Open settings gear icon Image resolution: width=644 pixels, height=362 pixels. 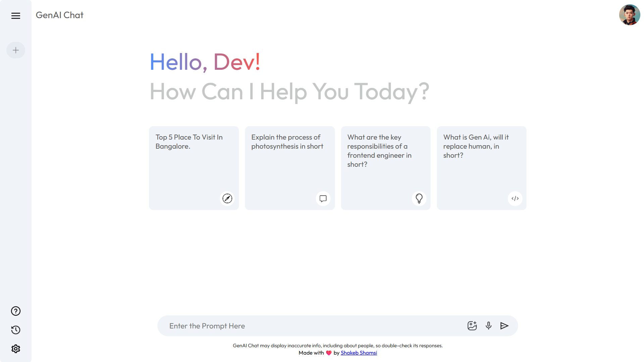[x=16, y=349]
